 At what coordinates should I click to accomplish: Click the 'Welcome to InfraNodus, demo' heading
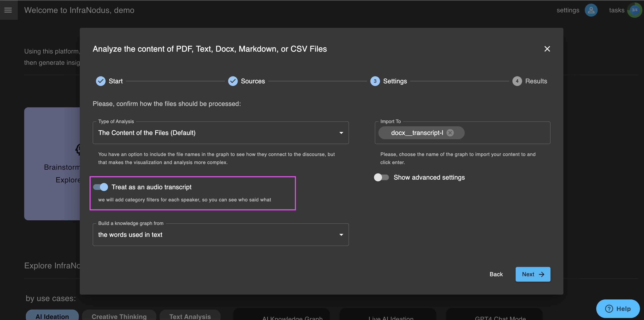(x=79, y=10)
